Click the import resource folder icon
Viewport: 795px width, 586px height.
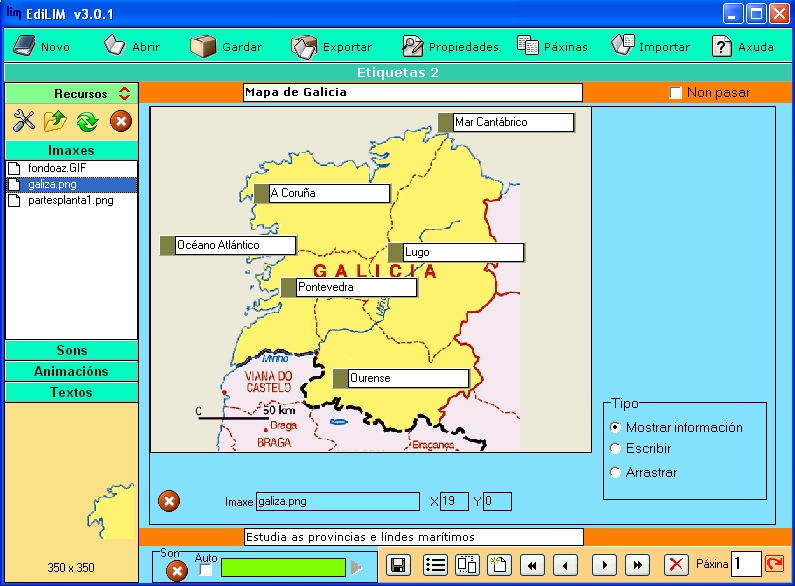(54, 122)
